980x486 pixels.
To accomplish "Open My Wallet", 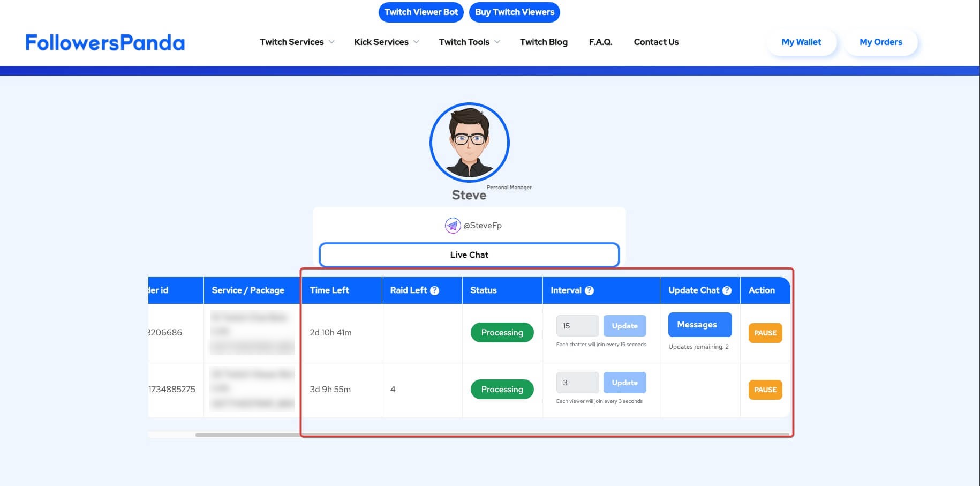I will coord(801,42).
